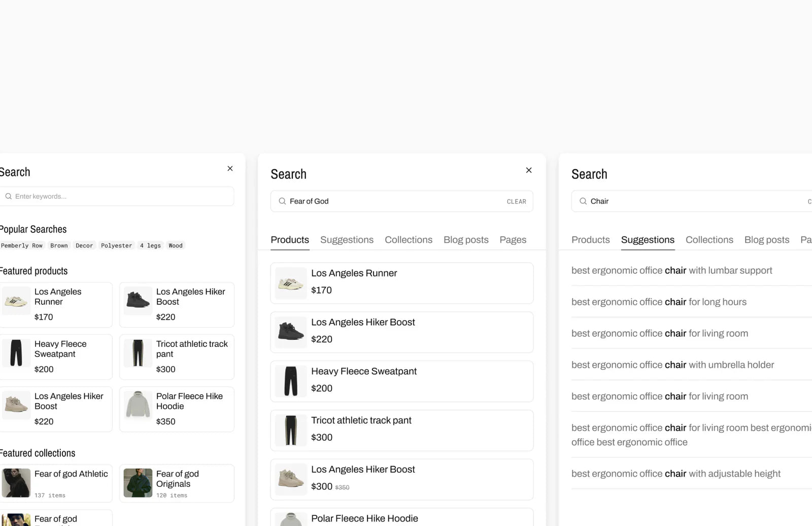Clear the Fear of God search text
The width and height of the screenshot is (812, 526).
tap(516, 202)
